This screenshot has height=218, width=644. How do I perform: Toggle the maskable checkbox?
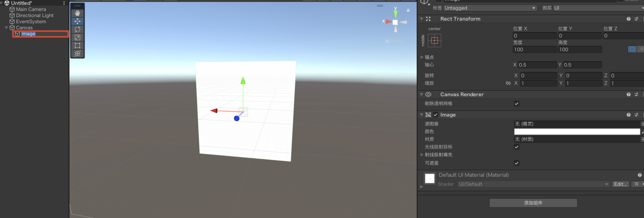tap(516, 163)
